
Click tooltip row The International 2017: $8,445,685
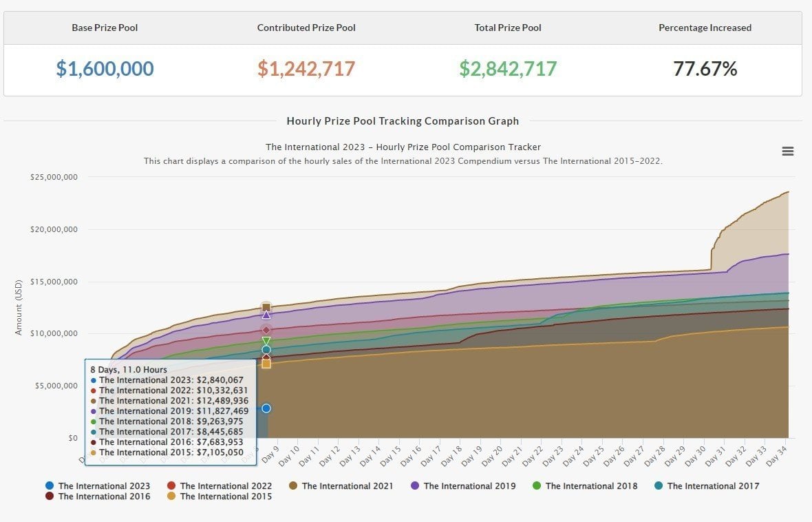[x=167, y=432]
